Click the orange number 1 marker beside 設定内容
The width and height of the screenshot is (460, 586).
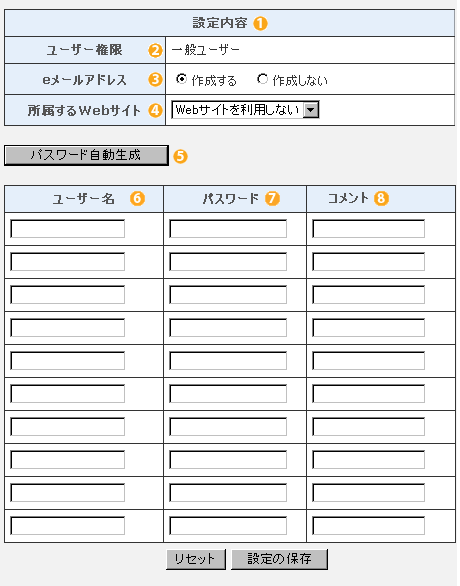(260, 24)
